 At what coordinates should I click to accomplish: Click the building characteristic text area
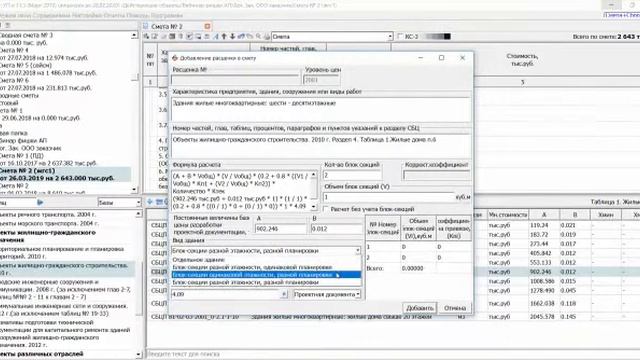(x=321, y=109)
